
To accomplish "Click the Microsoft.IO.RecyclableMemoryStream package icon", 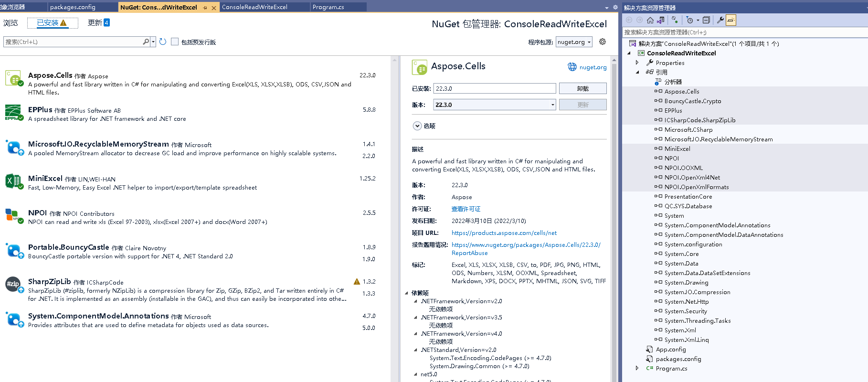I will tap(14, 147).
